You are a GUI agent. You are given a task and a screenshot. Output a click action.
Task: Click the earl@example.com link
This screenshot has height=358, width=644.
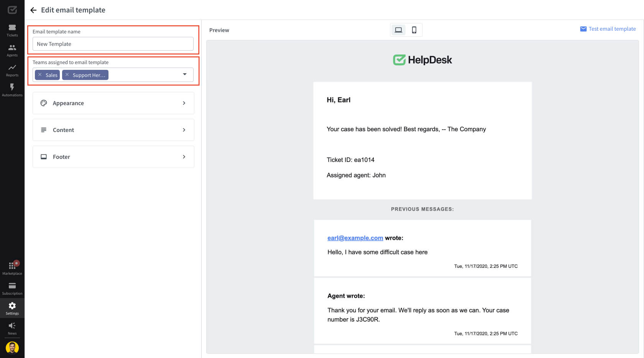pyautogui.click(x=355, y=238)
